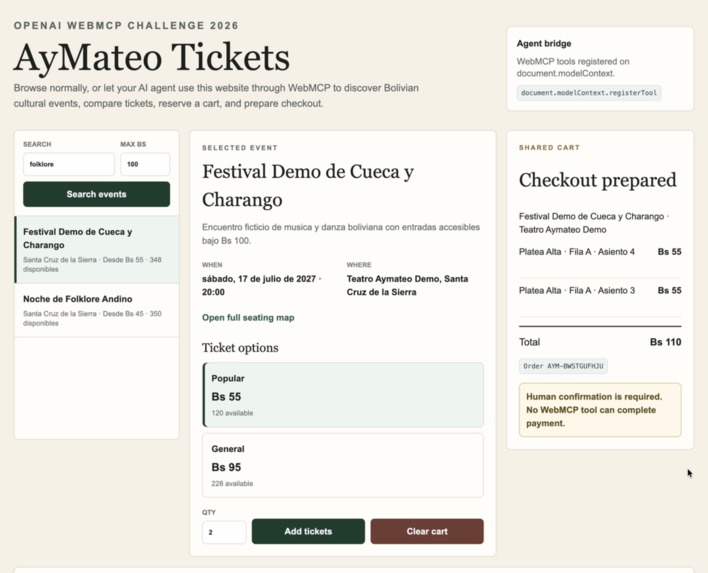
Task: Click the Selected Event label
Action: click(240, 148)
